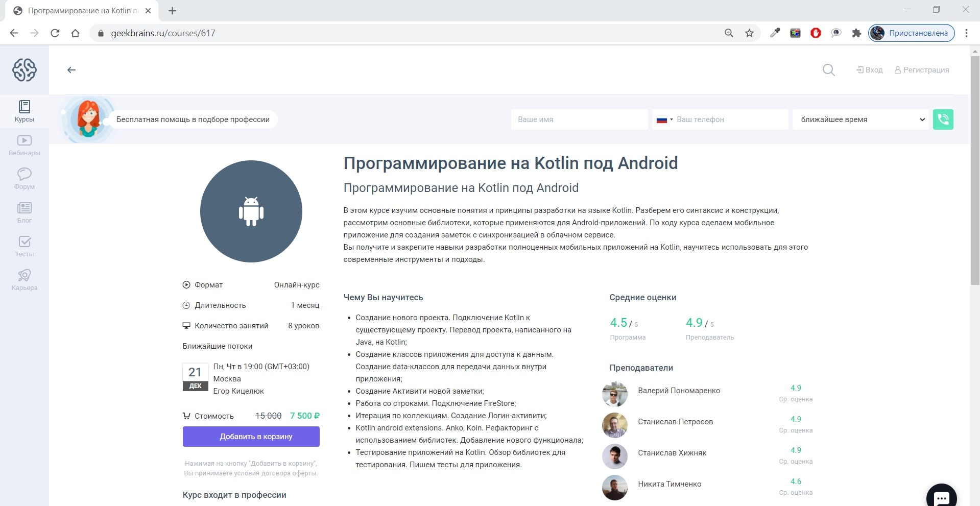Click the address bar URL
Viewport: 980px width, 506px height.
tap(163, 33)
